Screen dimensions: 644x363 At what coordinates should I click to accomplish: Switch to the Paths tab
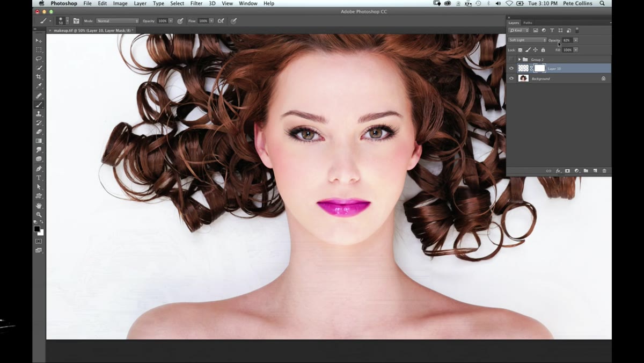pyautogui.click(x=528, y=23)
